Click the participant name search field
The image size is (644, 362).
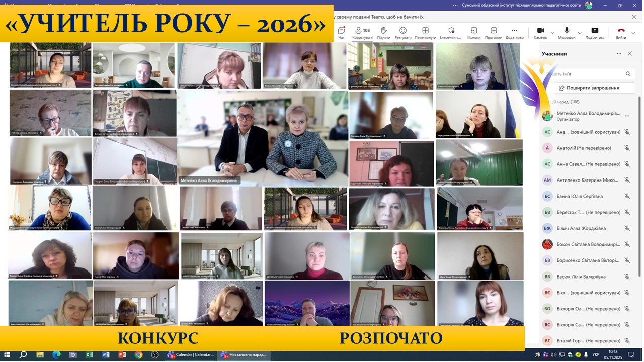pos(589,74)
